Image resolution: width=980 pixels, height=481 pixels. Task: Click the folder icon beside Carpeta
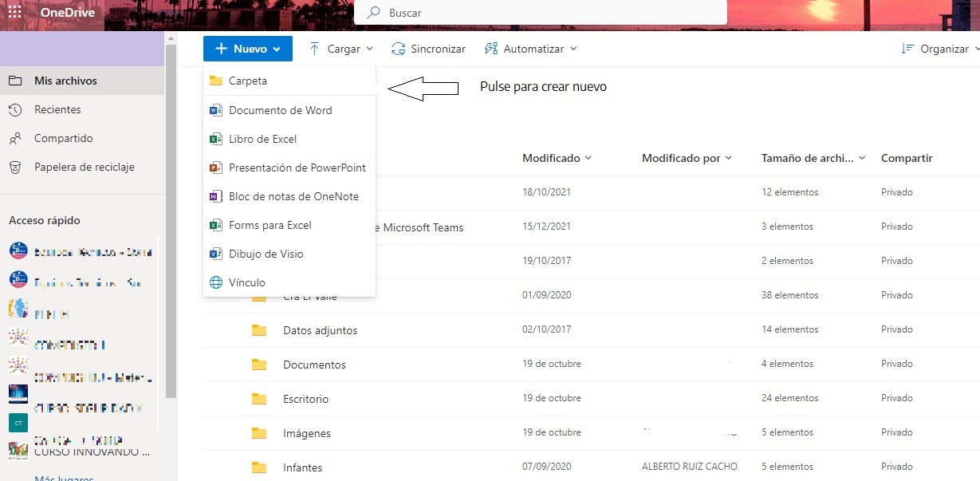tap(215, 81)
